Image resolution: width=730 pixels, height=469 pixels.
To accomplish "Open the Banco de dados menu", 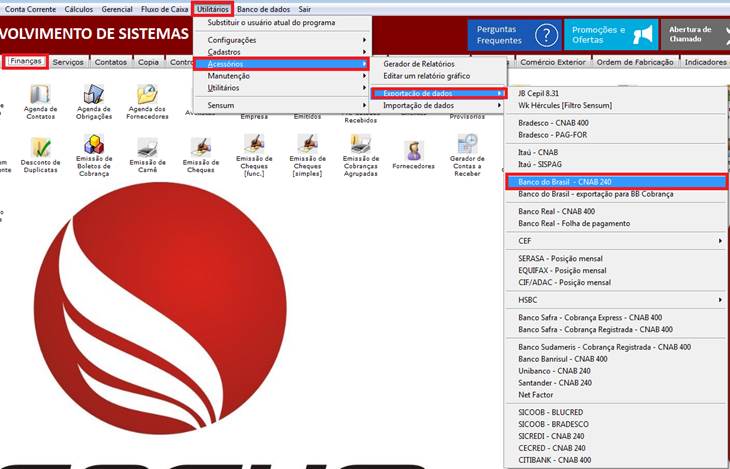I will point(264,9).
